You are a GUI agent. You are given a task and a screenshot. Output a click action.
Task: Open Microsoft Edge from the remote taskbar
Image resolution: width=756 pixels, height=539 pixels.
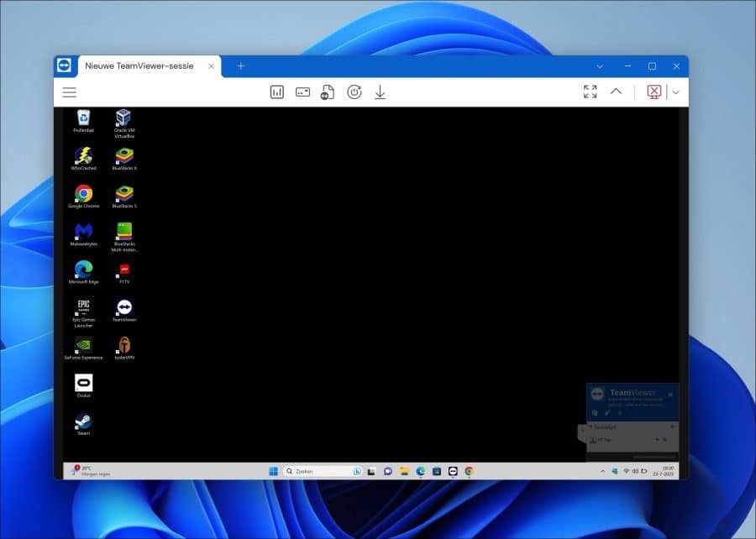coord(421,471)
